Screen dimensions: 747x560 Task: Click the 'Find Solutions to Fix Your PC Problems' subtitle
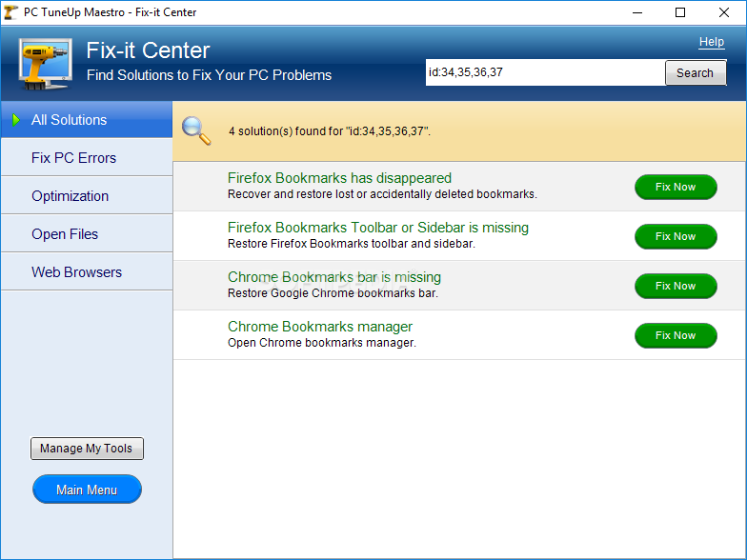click(x=210, y=75)
